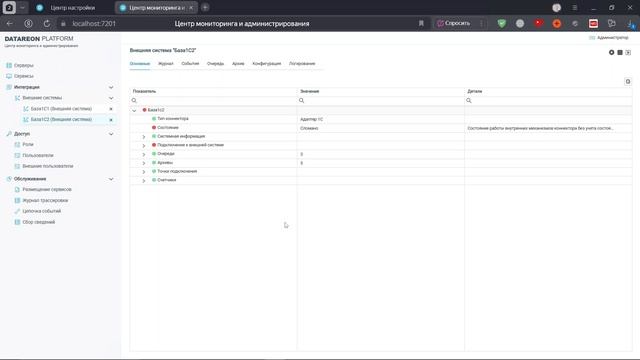This screenshot has width=640, height=360.
Task: Open the red YouTube extension icon
Action: [x=539, y=23]
